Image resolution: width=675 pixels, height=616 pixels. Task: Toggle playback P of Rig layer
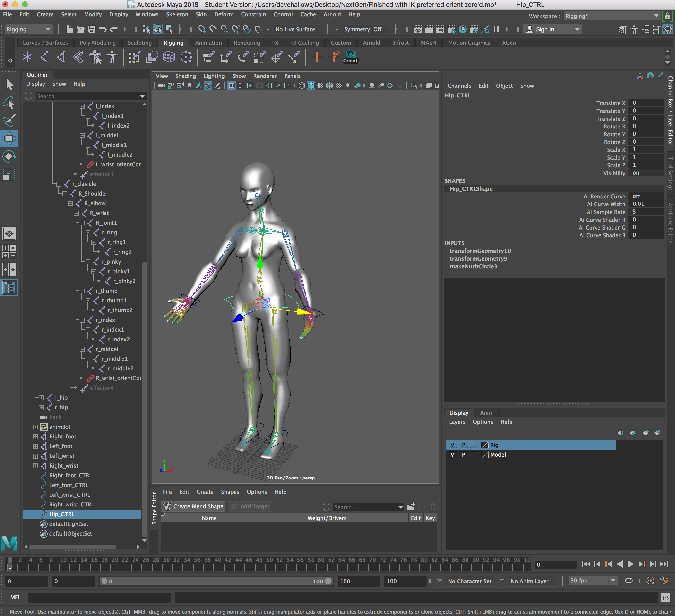click(x=463, y=445)
